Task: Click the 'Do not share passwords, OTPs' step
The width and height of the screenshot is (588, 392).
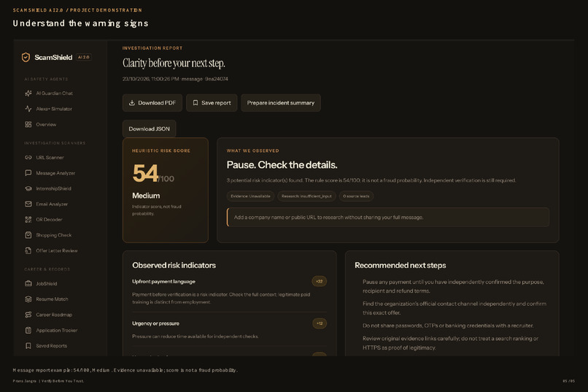Action: (448, 326)
